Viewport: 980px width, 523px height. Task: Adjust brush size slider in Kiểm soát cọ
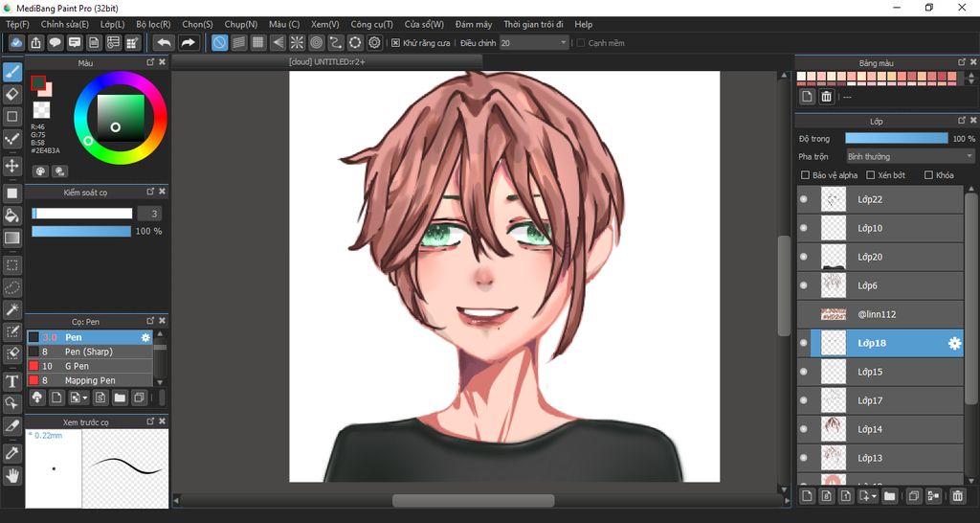82,214
